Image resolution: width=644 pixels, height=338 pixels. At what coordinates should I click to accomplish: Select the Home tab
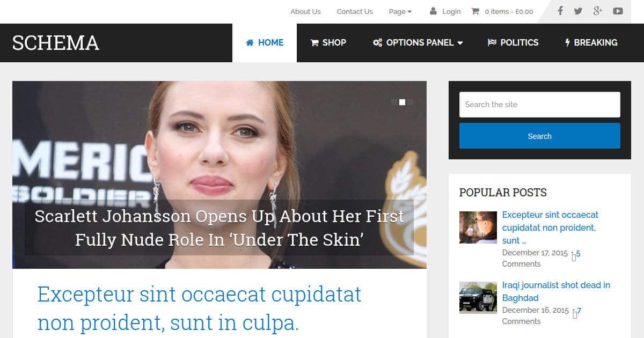pos(265,43)
